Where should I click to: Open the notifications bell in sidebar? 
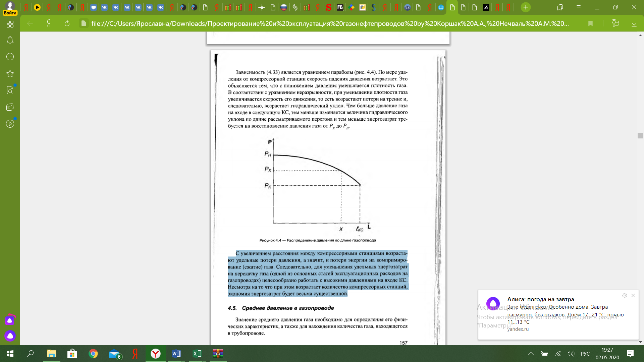[x=10, y=40]
